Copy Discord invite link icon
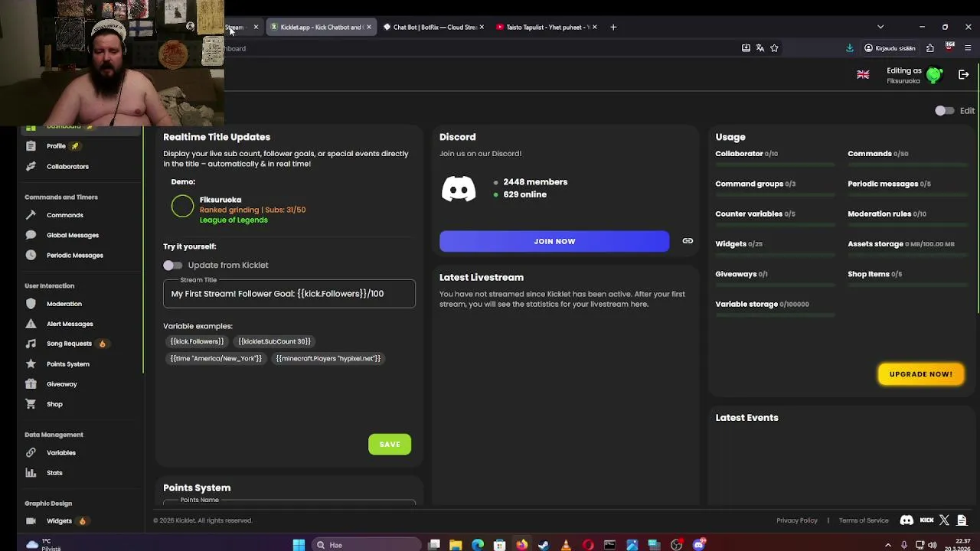The height and width of the screenshot is (551, 980). pos(688,241)
